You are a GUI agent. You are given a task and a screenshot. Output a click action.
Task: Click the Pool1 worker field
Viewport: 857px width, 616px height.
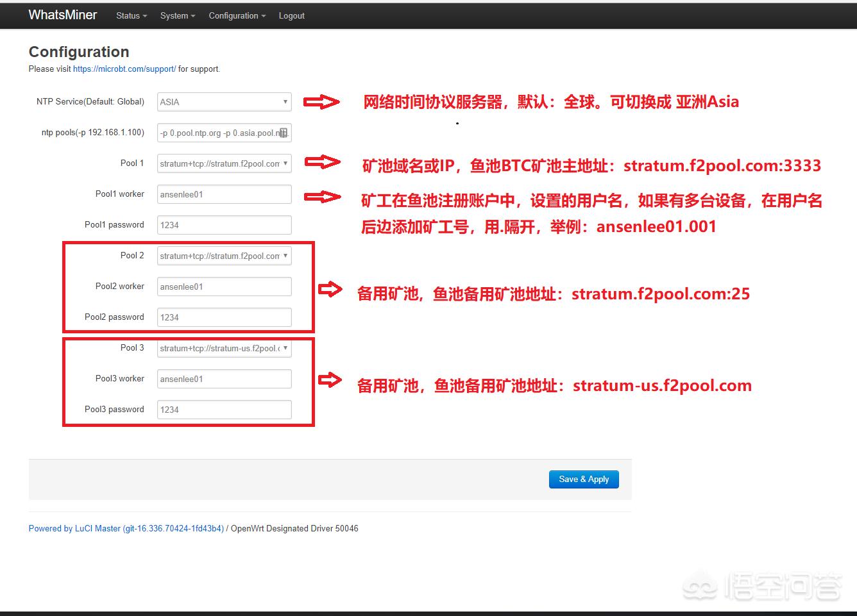tap(224, 194)
